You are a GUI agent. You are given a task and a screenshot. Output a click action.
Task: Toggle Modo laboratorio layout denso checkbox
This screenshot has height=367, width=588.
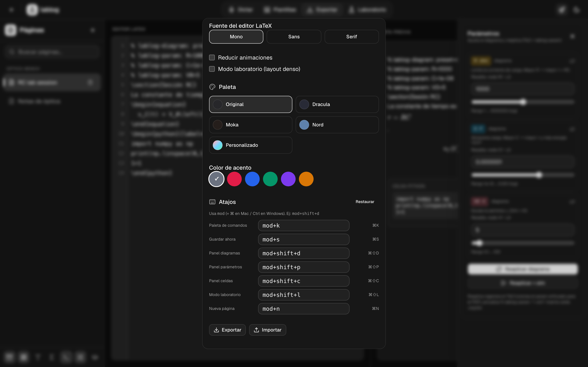coord(212,69)
